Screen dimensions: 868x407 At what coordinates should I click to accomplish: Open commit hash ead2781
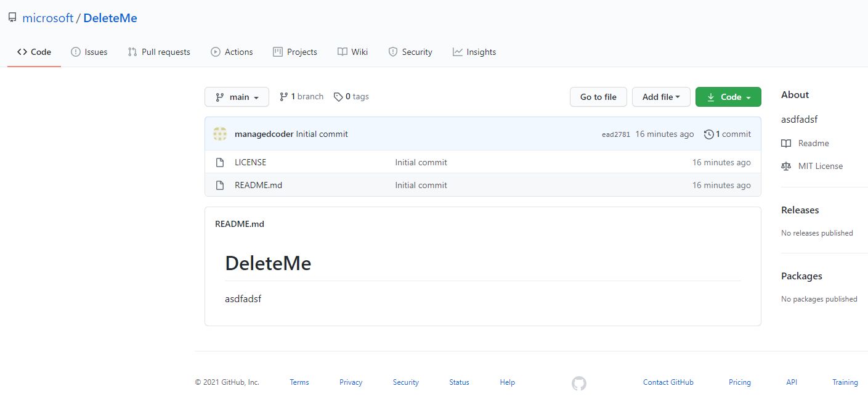coord(616,134)
